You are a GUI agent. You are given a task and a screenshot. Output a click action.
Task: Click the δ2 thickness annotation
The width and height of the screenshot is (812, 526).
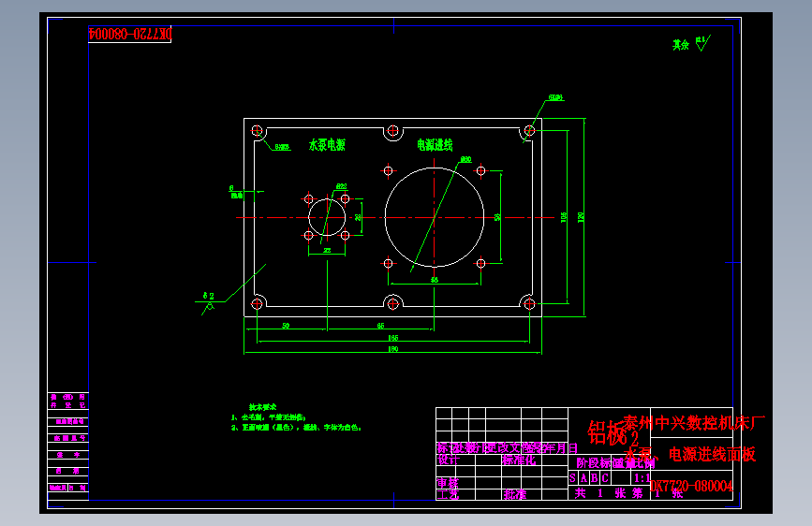[x=208, y=296]
